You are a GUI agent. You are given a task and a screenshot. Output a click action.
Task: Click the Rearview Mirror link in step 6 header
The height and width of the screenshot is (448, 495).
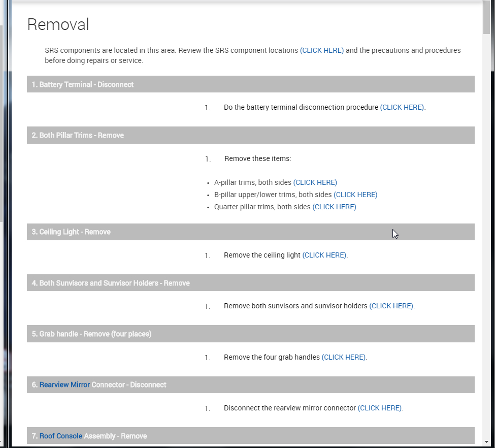[64, 385]
